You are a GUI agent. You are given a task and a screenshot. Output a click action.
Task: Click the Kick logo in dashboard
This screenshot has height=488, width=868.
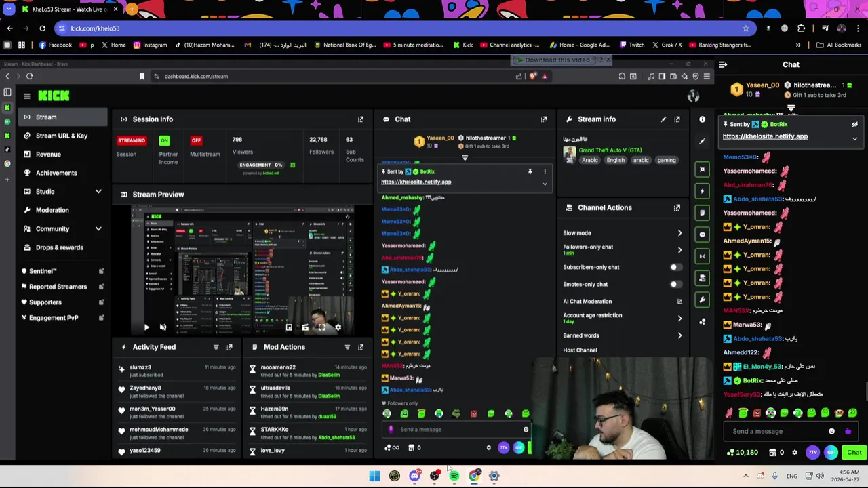point(54,96)
